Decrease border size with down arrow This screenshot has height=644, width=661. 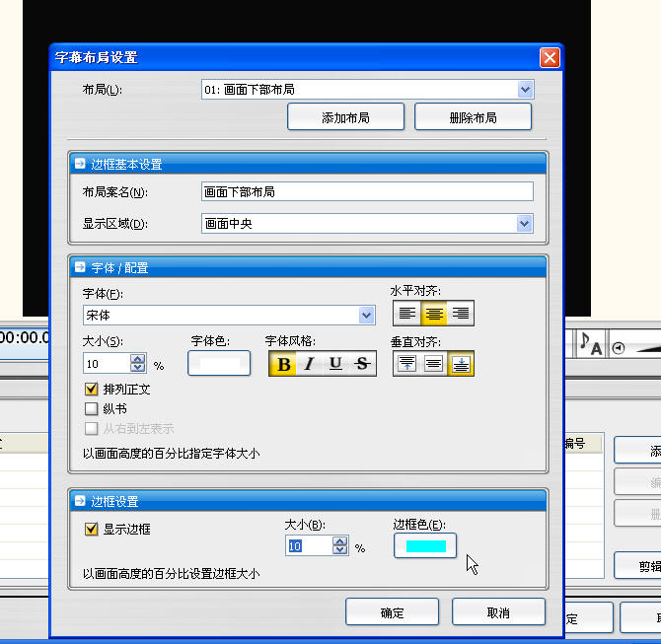click(339, 550)
